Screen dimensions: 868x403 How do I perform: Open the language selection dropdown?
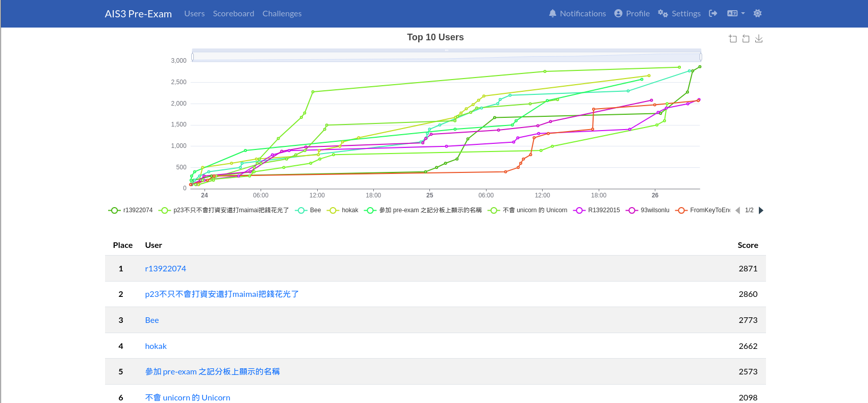coord(735,13)
